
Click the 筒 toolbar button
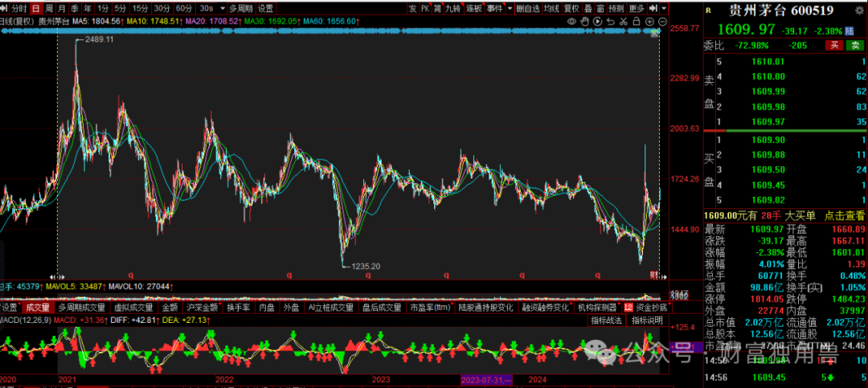click(x=437, y=8)
